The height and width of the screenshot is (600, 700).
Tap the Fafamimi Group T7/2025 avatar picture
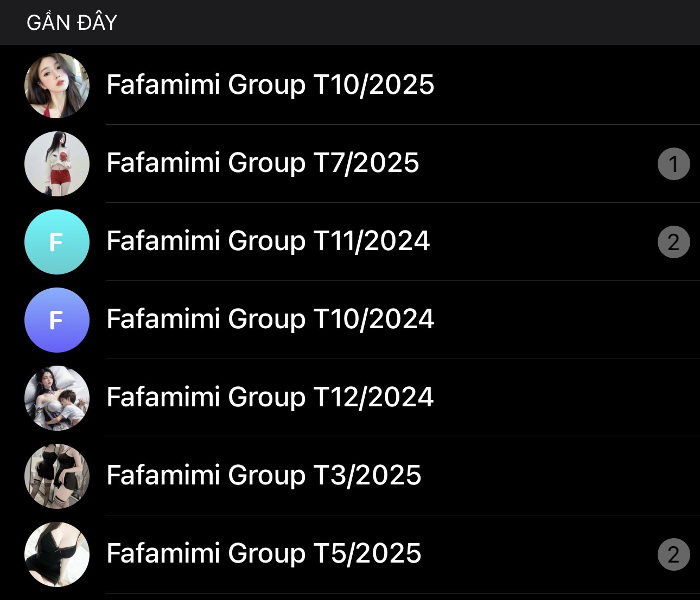point(57,164)
